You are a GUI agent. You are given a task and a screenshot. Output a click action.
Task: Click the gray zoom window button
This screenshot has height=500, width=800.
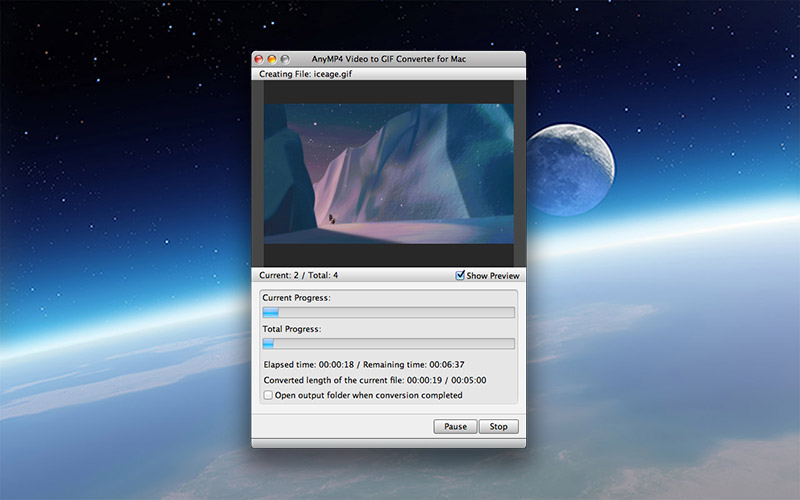point(285,59)
